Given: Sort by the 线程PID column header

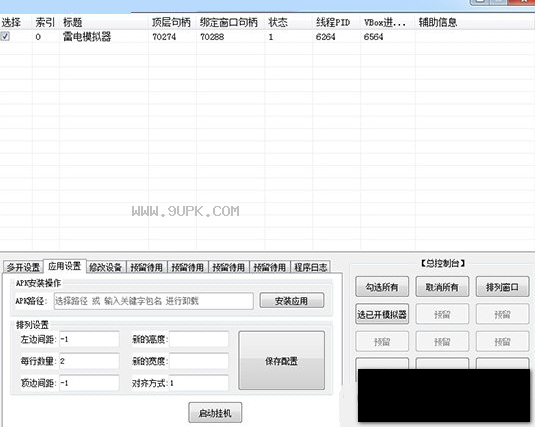Looking at the screenshot, I should [x=336, y=23].
